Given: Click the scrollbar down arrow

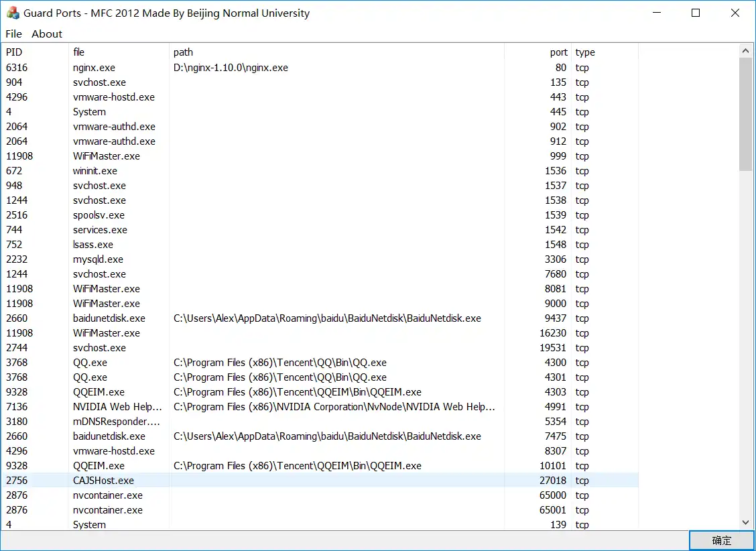Looking at the screenshot, I should coord(745,523).
